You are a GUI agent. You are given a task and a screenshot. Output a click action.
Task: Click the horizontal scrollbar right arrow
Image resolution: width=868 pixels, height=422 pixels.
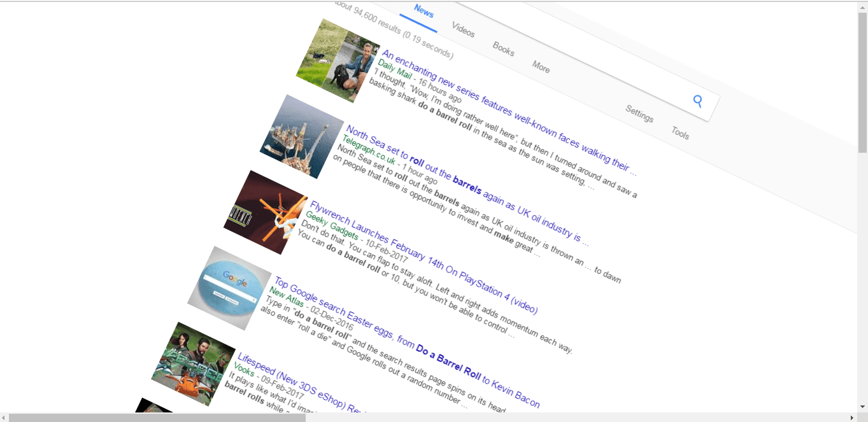pos(852,418)
